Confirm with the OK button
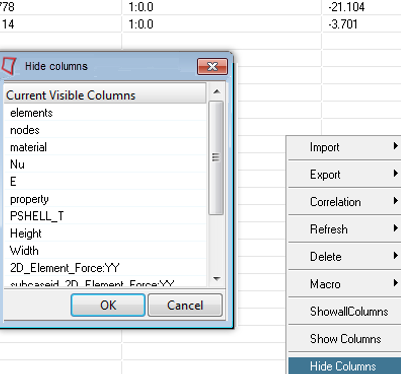Image resolution: width=401 pixels, height=374 pixels. point(108,305)
